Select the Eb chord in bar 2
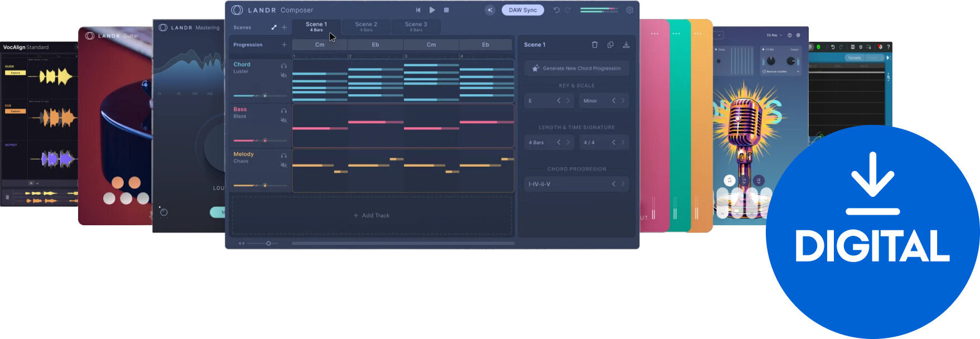 pos(375,45)
